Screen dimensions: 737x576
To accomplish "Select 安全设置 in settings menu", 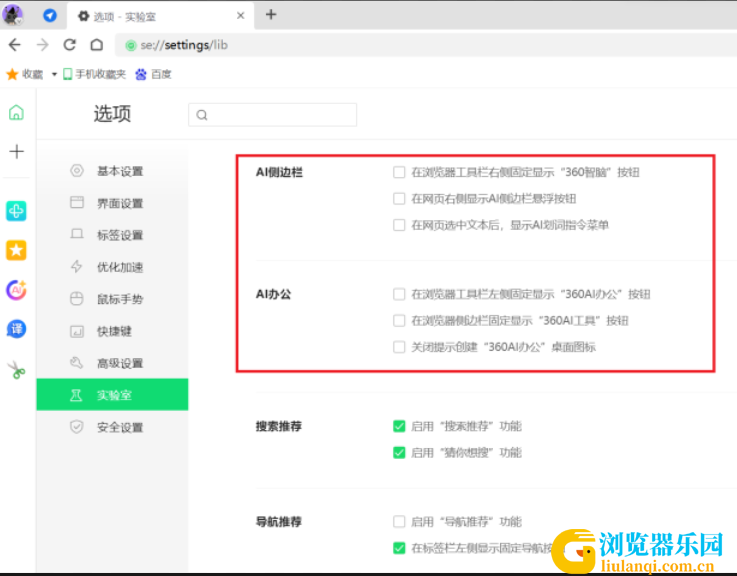I will point(112,427).
